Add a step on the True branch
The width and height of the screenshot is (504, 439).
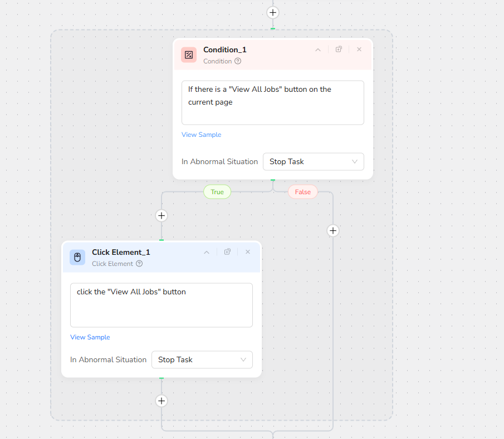point(162,215)
